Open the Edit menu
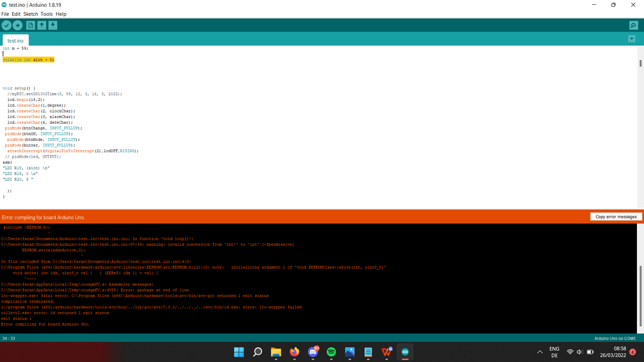The width and height of the screenshot is (644, 362). (16, 14)
